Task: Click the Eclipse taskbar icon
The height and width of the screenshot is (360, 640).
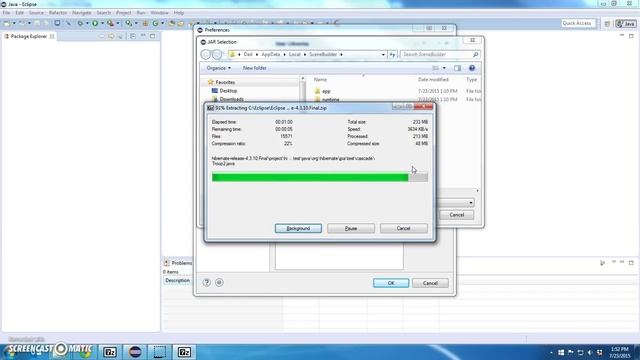Action: 135,352
